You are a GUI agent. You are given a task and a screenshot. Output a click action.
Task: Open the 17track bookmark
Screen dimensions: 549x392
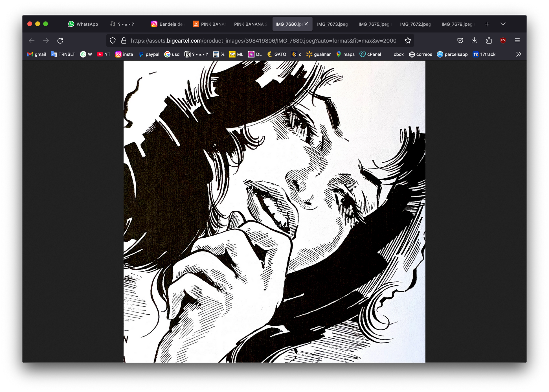[x=484, y=54]
